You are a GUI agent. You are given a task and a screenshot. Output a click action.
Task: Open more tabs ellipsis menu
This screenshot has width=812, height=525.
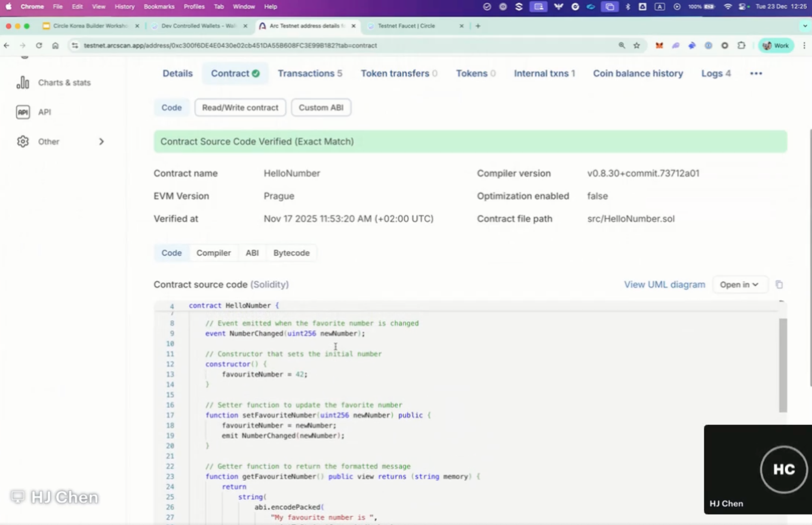[x=756, y=73]
